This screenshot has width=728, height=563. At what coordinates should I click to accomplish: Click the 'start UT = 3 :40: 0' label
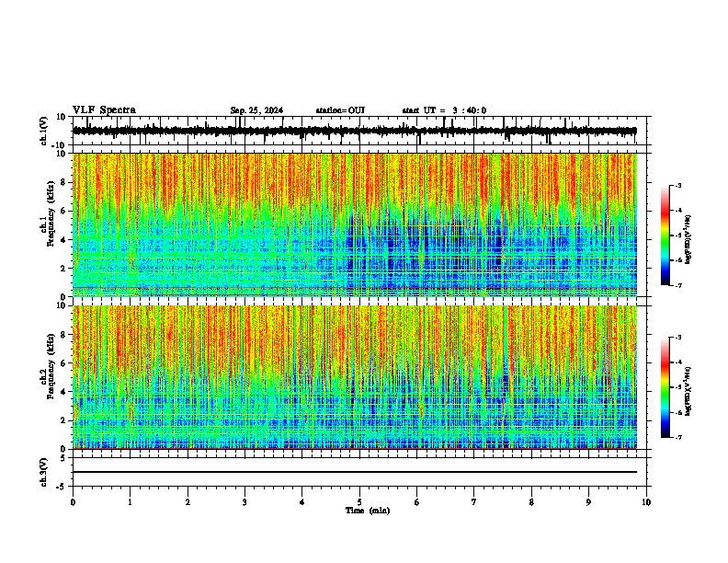click(x=444, y=110)
